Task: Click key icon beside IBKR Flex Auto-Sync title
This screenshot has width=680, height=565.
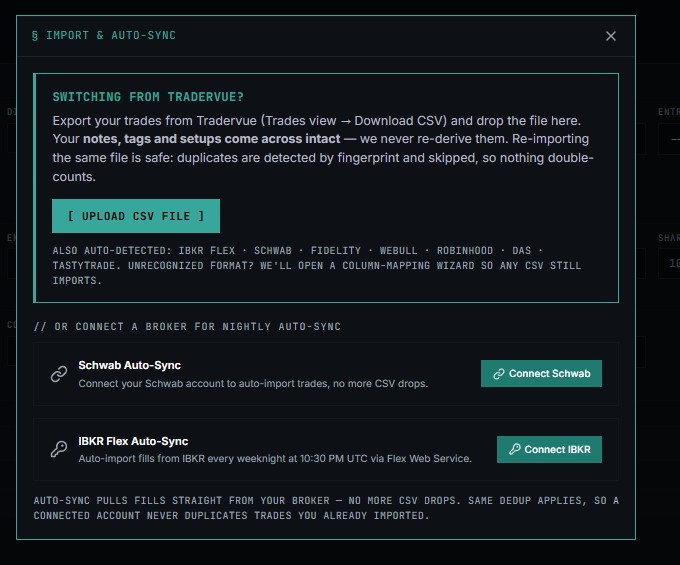Action: (59, 449)
